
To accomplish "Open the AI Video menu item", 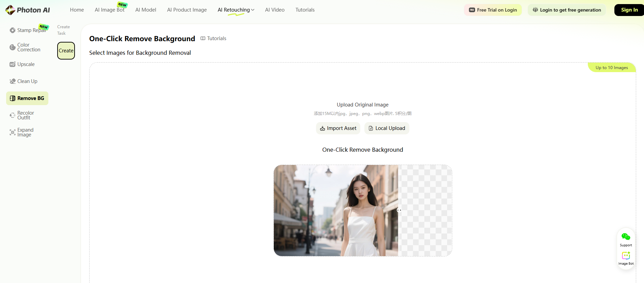I will click(275, 10).
